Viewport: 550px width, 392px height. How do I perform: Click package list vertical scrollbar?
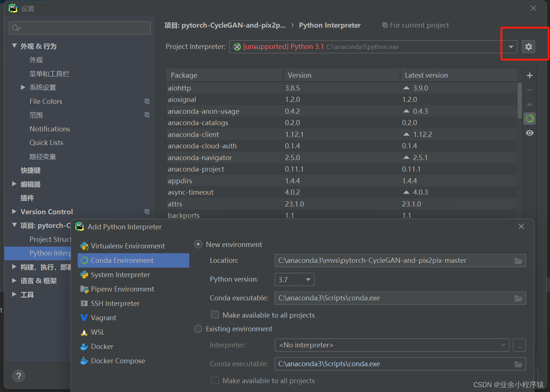[x=519, y=100]
